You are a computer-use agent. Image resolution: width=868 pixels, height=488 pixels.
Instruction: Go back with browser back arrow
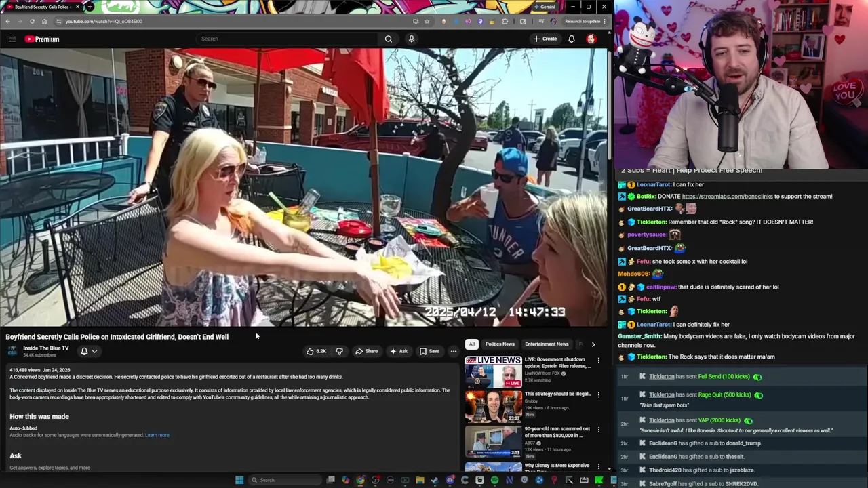tap(7, 21)
